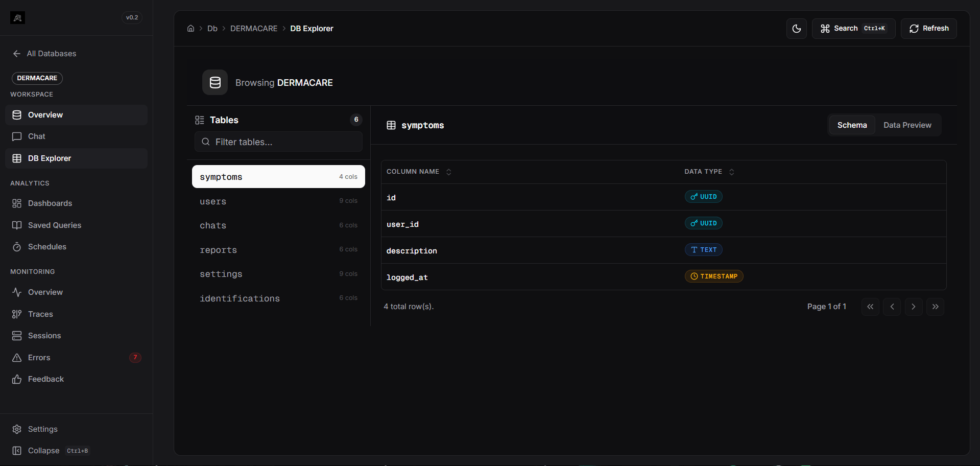Select the users table

click(x=278, y=201)
